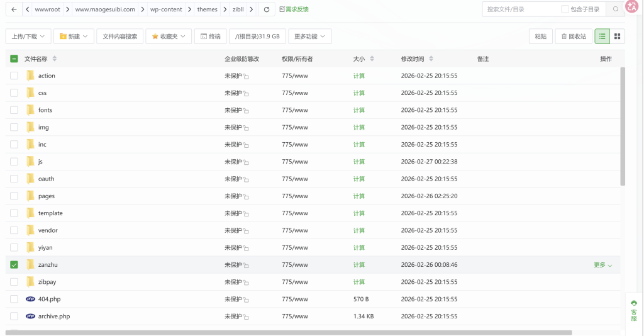Expand chevron after themes breadcrumb

pos(225,9)
